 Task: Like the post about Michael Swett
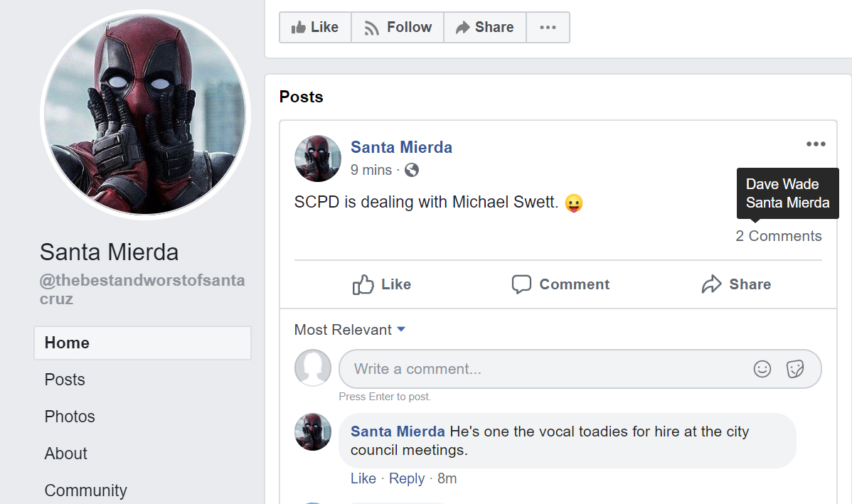tap(382, 284)
